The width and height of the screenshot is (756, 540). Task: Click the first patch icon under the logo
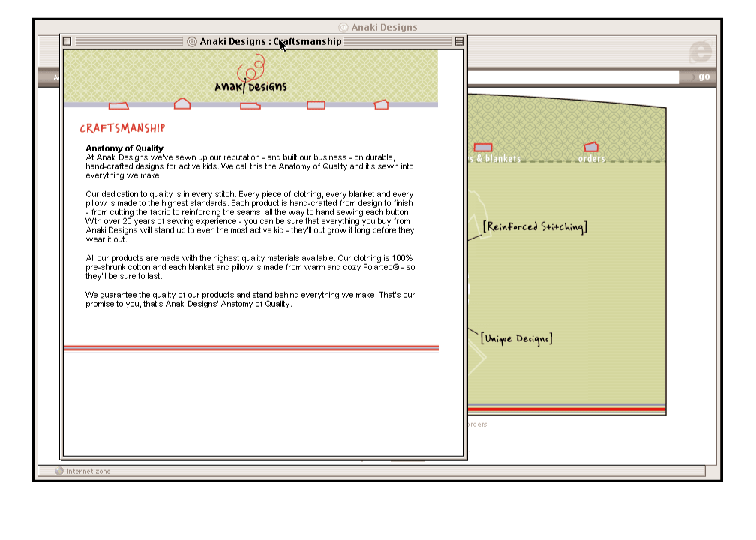coord(118,106)
